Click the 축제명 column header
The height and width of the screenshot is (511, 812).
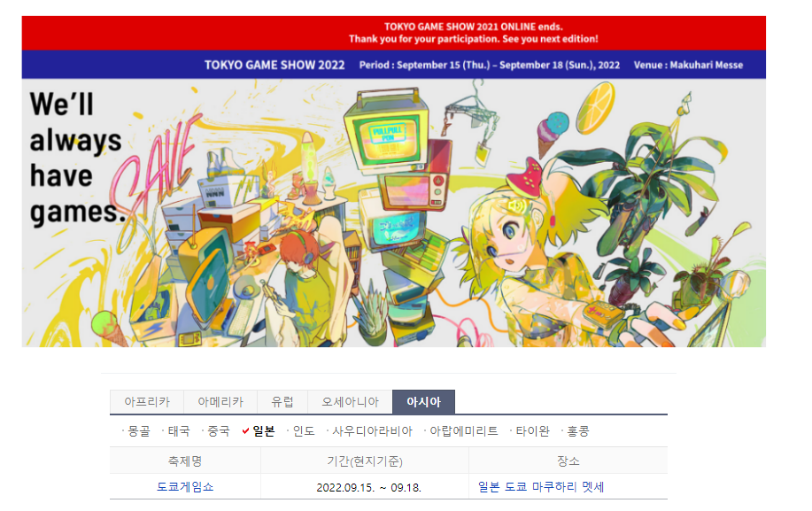(185, 461)
